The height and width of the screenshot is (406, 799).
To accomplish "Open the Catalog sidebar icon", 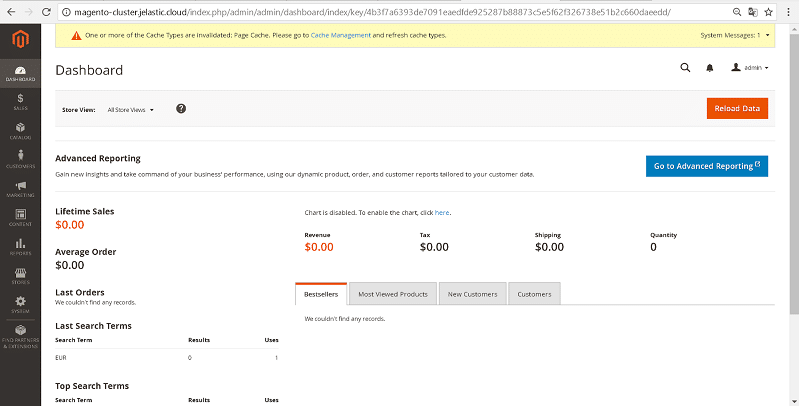I will (x=20, y=130).
